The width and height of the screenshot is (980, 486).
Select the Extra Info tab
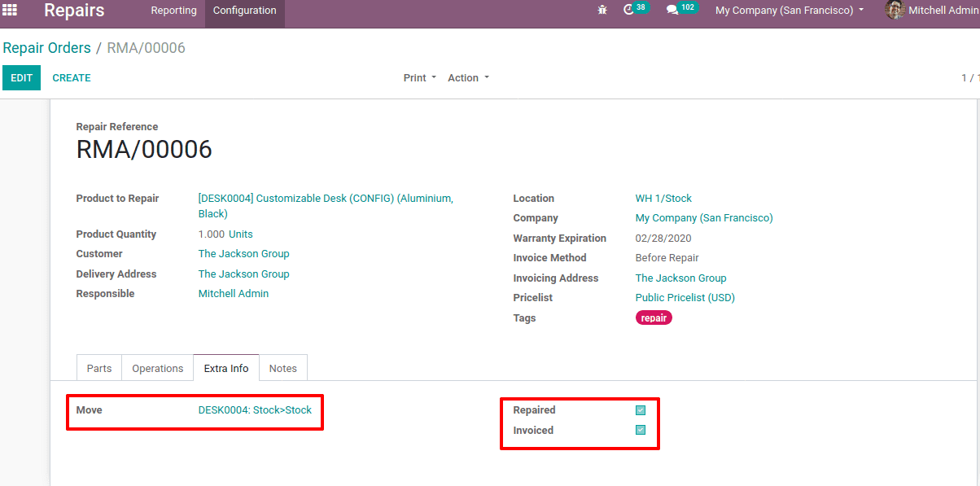point(226,368)
